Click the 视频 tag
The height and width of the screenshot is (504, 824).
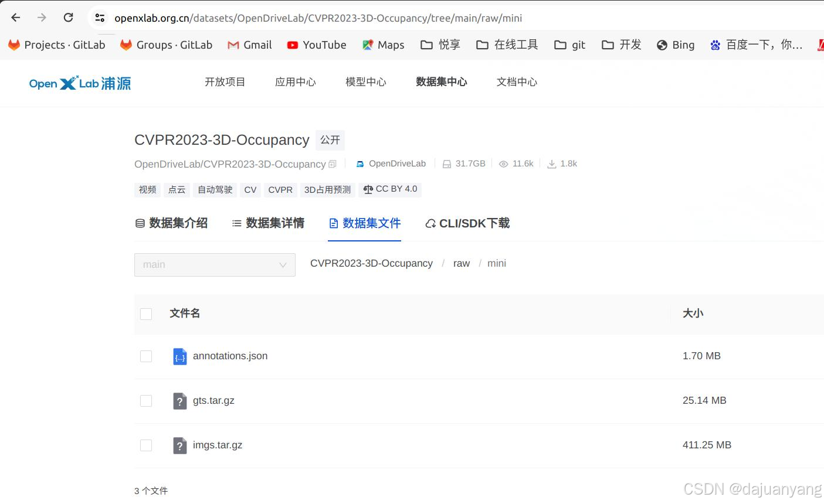(x=147, y=189)
